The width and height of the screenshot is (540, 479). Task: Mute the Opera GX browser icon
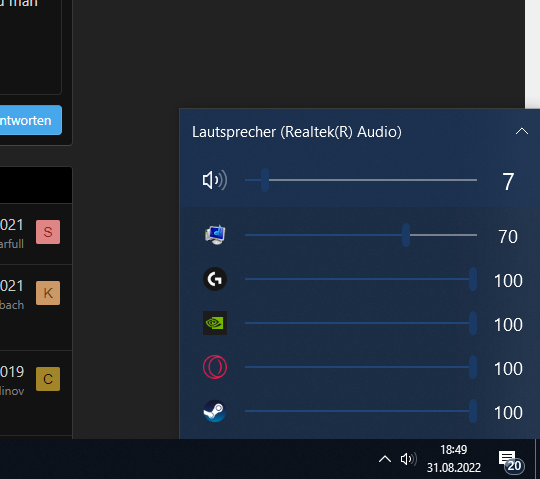pyautogui.click(x=215, y=367)
